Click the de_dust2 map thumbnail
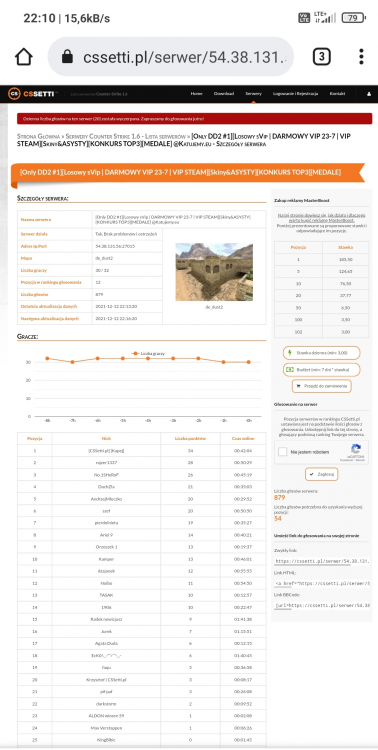 pyautogui.click(x=214, y=272)
